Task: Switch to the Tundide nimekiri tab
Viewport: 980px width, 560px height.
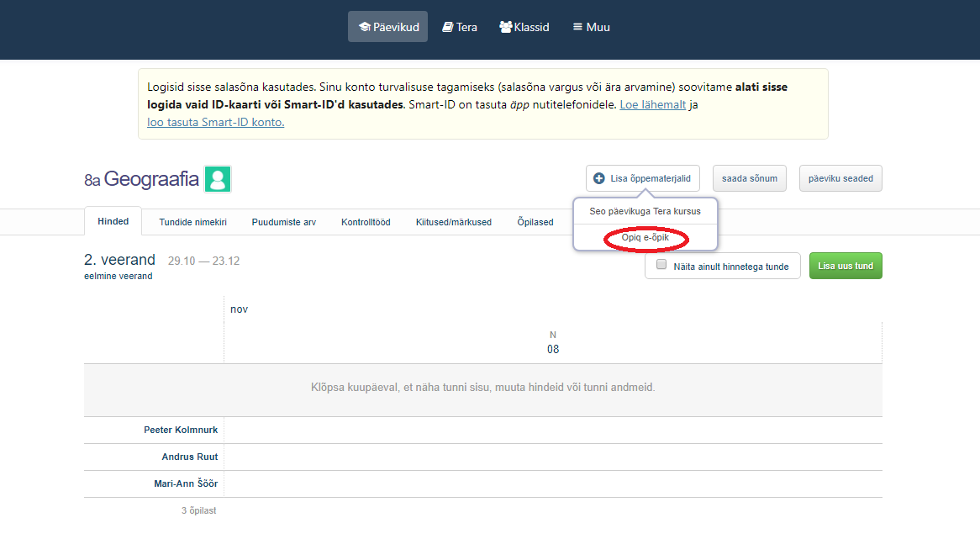Action: [x=193, y=222]
